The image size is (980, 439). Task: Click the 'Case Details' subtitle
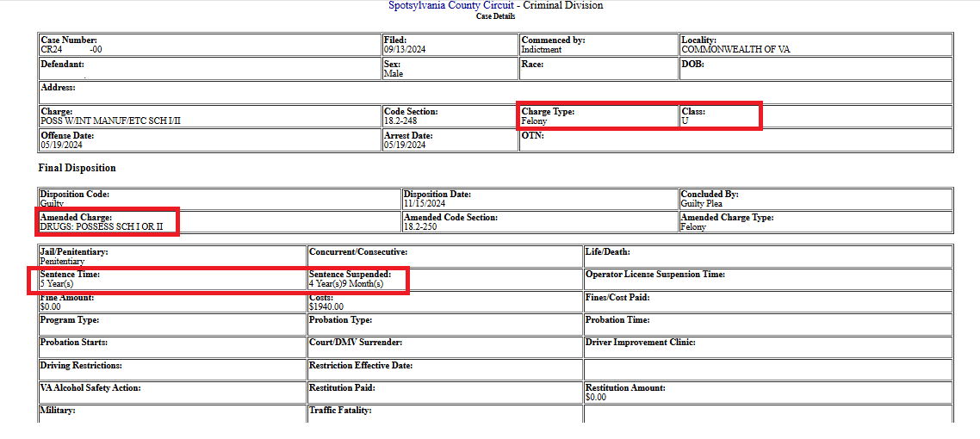(496, 16)
